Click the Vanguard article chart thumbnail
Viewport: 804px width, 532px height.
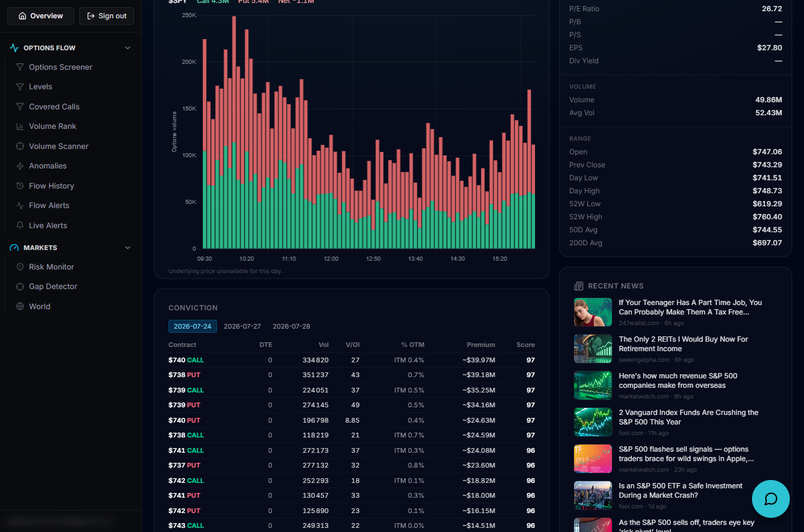593,422
